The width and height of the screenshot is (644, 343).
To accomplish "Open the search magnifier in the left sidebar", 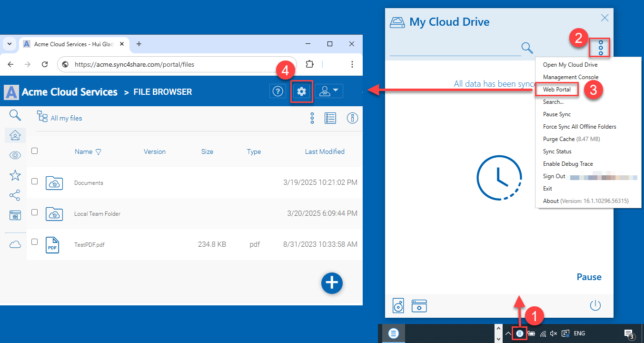I will [15, 115].
